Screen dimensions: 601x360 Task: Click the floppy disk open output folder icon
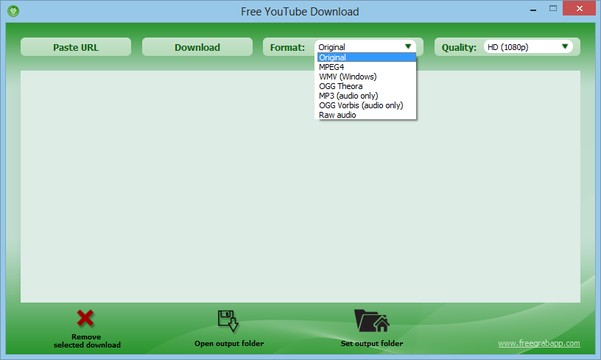pos(228,321)
